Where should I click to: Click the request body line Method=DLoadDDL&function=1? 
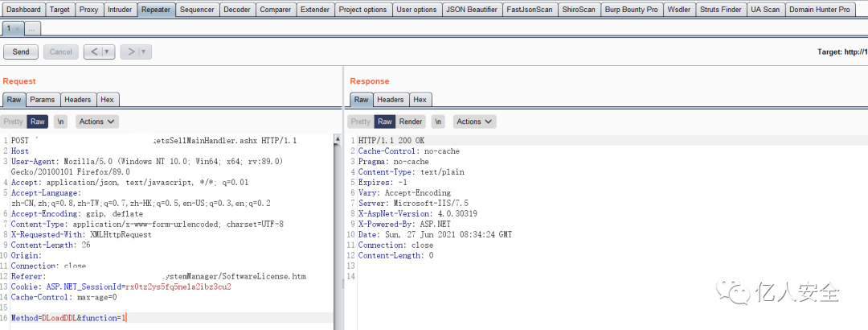click(69, 318)
